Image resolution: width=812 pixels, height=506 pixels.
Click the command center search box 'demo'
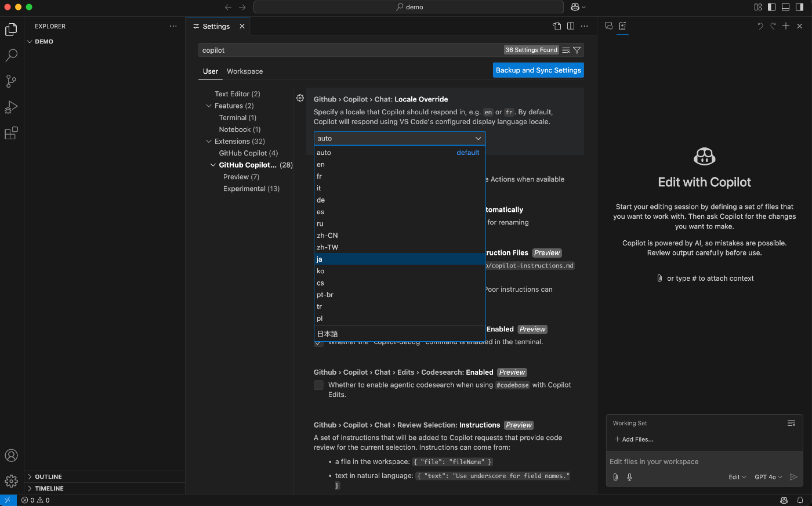(408, 7)
